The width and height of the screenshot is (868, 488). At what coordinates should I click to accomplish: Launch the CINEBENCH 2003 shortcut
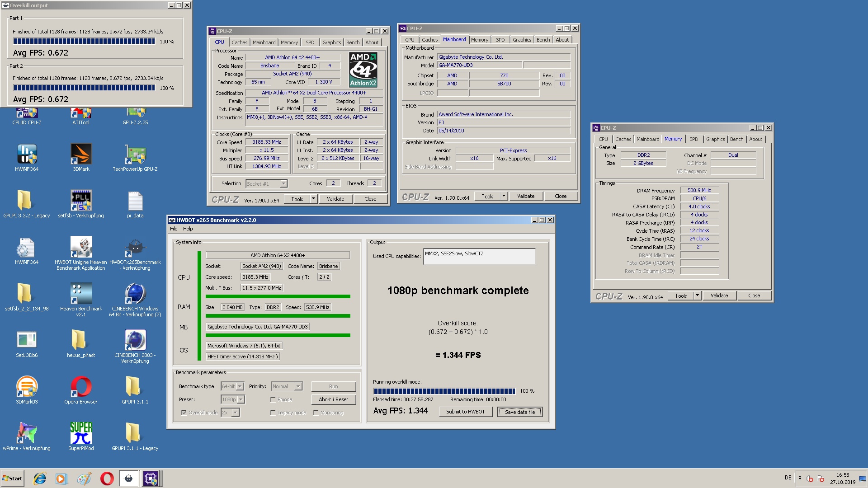click(x=135, y=347)
